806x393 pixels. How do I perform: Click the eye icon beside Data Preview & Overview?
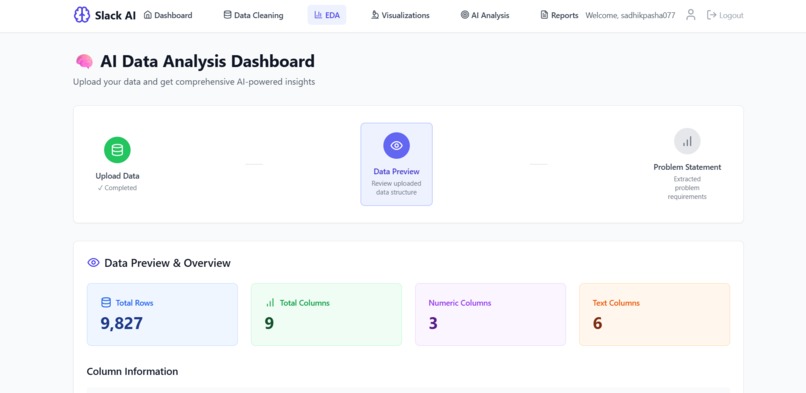pyautogui.click(x=93, y=263)
